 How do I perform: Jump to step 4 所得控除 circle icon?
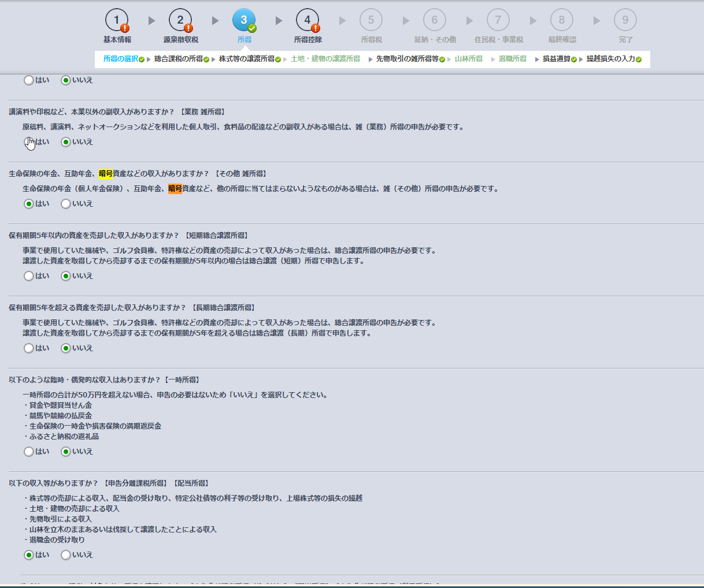click(x=307, y=20)
